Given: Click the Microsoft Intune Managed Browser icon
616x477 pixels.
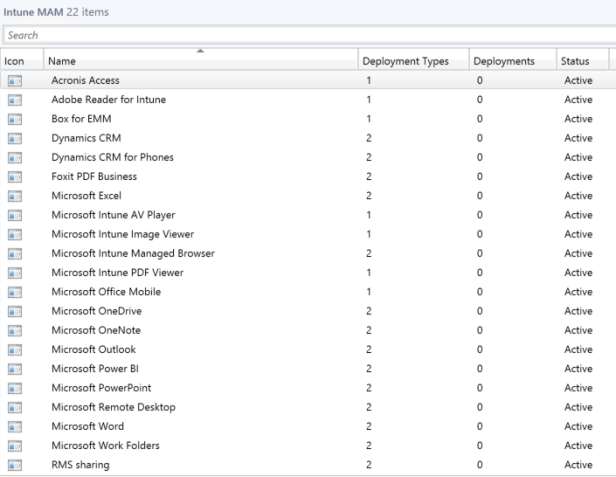Looking at the screenshot, I should 15,254.
